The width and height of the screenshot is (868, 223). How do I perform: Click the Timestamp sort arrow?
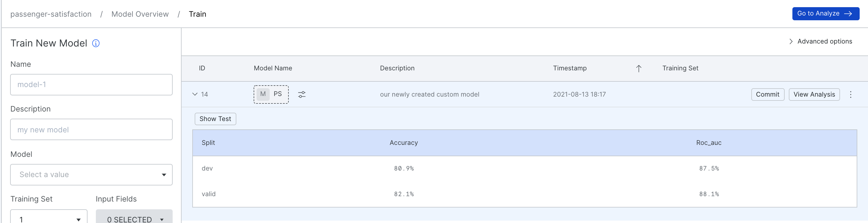638,68
